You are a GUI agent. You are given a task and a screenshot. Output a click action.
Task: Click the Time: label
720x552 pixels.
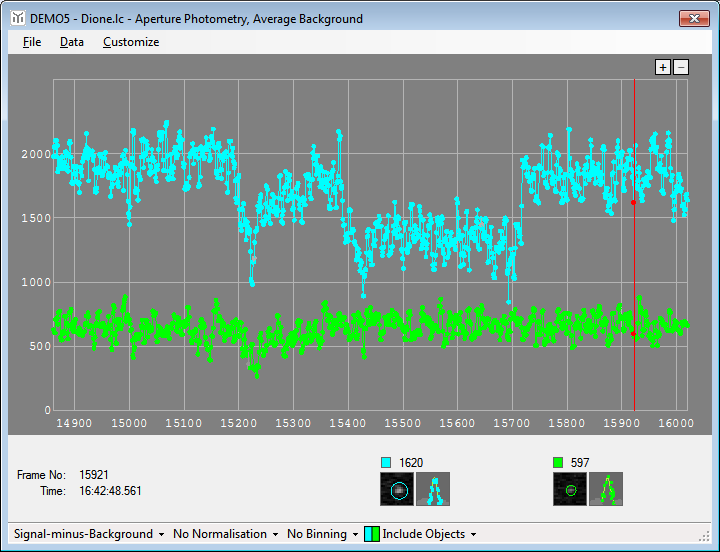pyautogui.click(x=53, y=491)
